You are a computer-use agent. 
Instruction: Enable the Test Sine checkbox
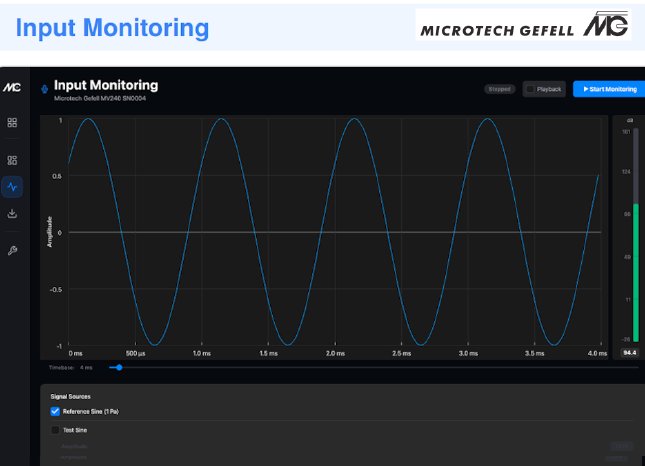(55, 430)
